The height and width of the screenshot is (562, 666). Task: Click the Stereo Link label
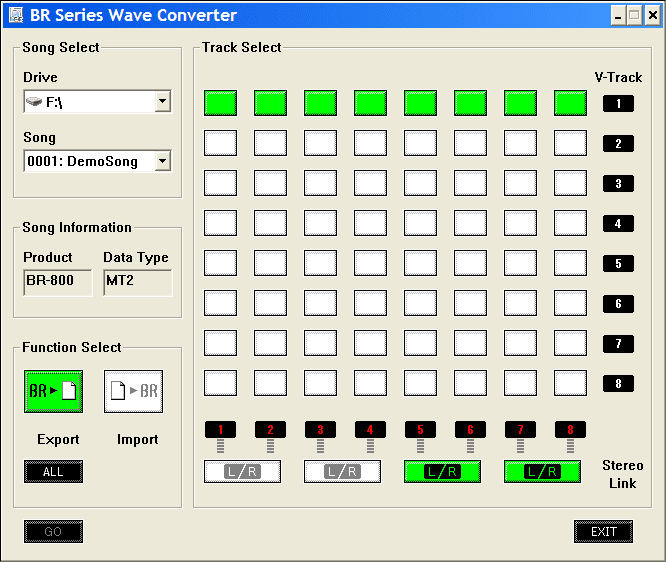[623, 474]
